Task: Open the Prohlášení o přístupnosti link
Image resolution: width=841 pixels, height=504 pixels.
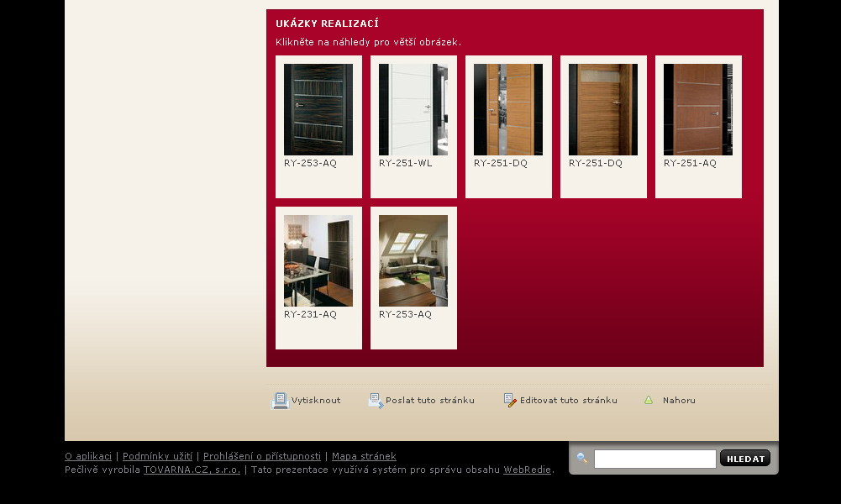Action: click(x=262, y=456)
